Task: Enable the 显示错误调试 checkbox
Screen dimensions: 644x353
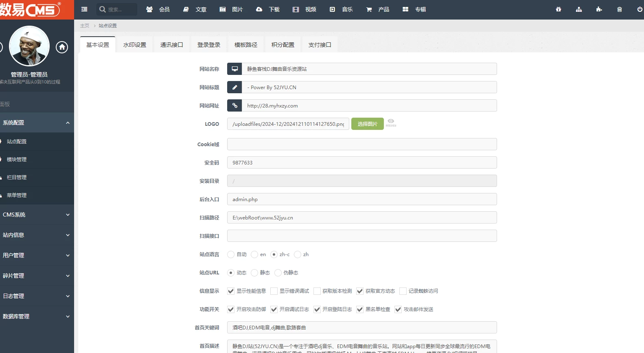Action: (x=274, y=291)
